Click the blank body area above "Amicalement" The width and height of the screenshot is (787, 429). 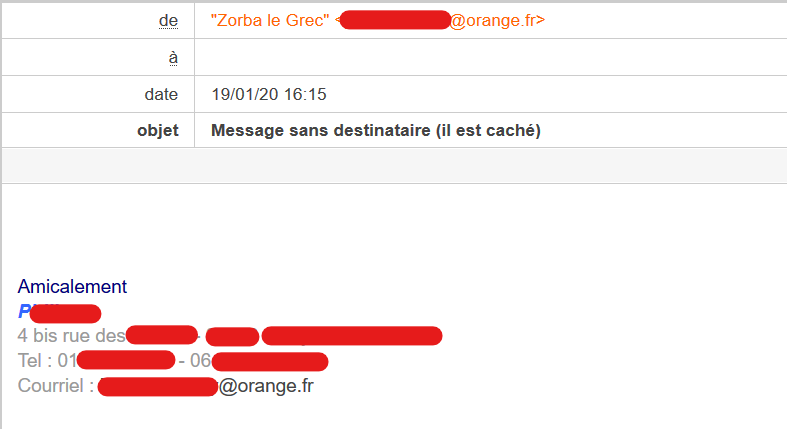pos(393,230)
